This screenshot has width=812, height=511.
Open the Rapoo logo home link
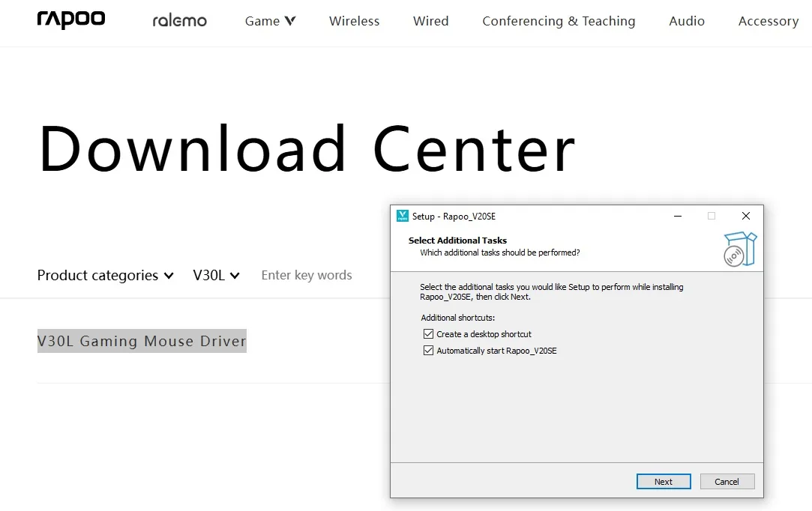[x=71, y=19]
